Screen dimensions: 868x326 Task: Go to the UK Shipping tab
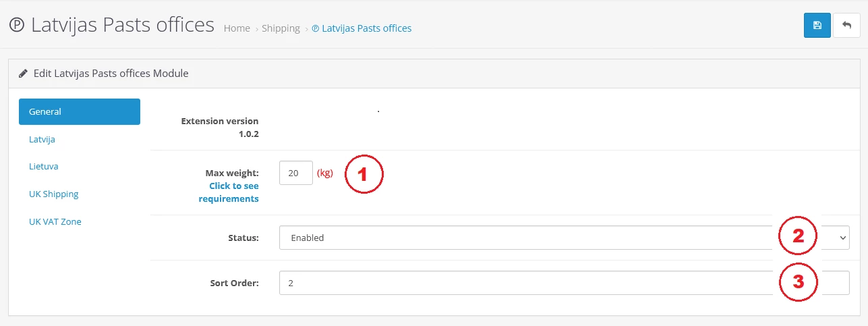click(x=54, y=194)
